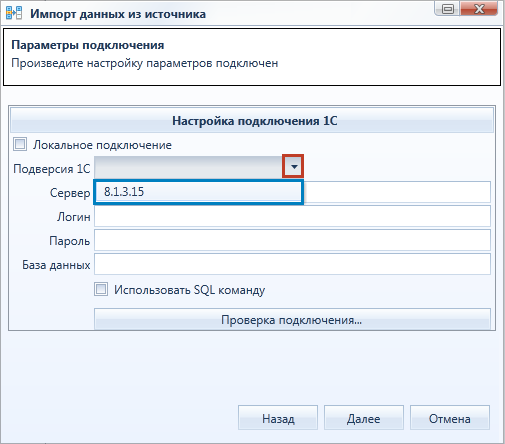Run Проверка подключения test button
The image size is (505, 444).
[292, 319]
